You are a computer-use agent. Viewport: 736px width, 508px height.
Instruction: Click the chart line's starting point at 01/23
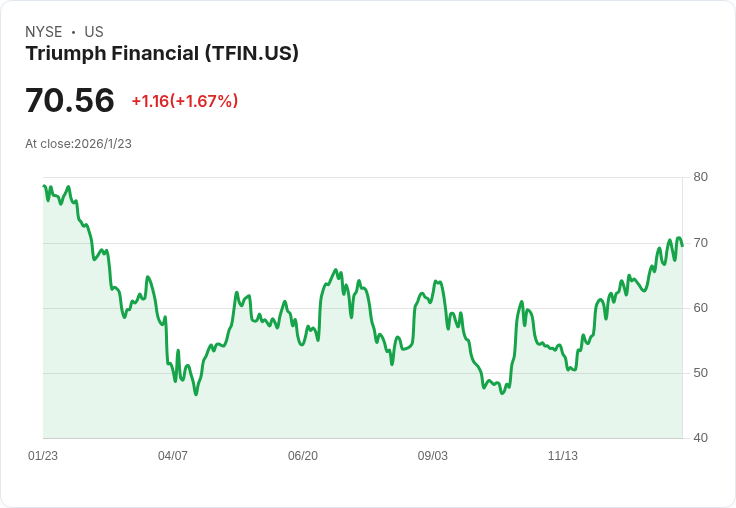click(x=44, y=186)
